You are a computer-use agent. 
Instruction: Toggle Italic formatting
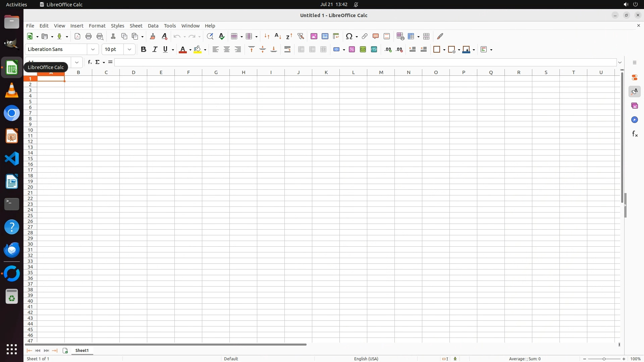(x=155, y=50)
